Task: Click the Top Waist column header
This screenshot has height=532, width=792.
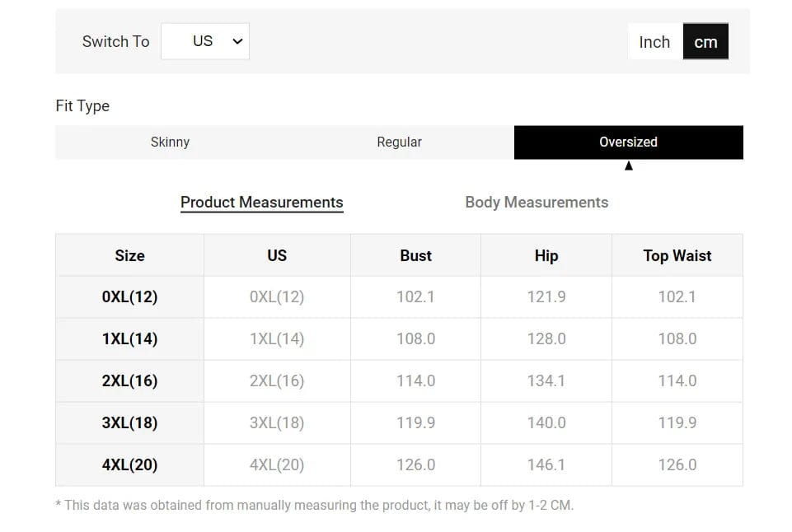Action: coord(677,255)
